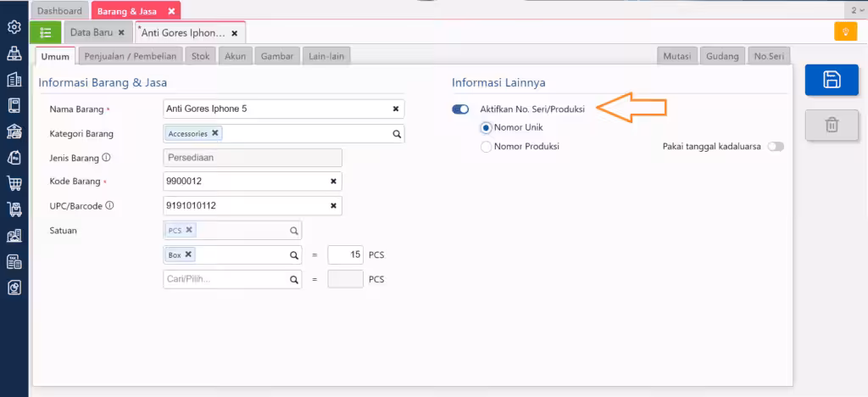868x397 pixels.
Task: Select the Nomor Produksi radio button
Action: (x=486, y=148)
